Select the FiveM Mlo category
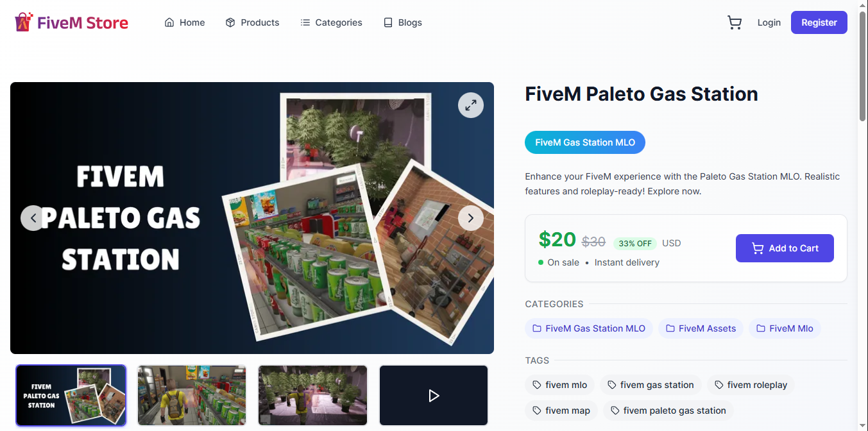 785,328
